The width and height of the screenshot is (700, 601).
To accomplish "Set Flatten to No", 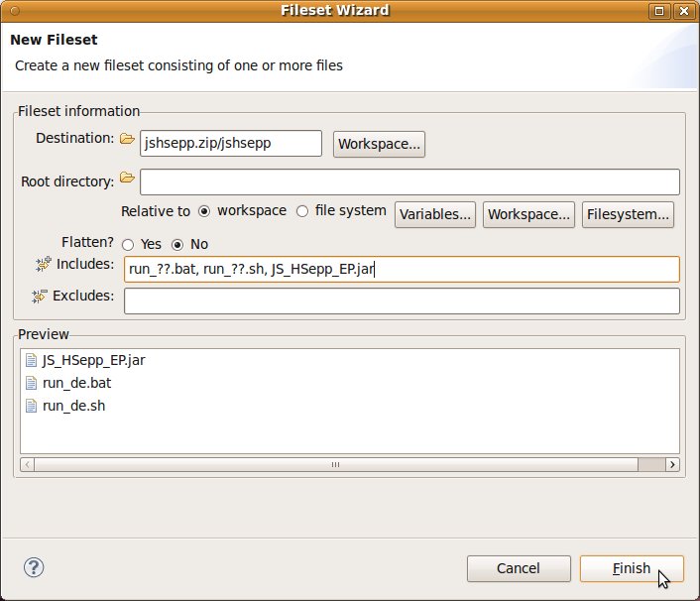I will click(178, 244).
